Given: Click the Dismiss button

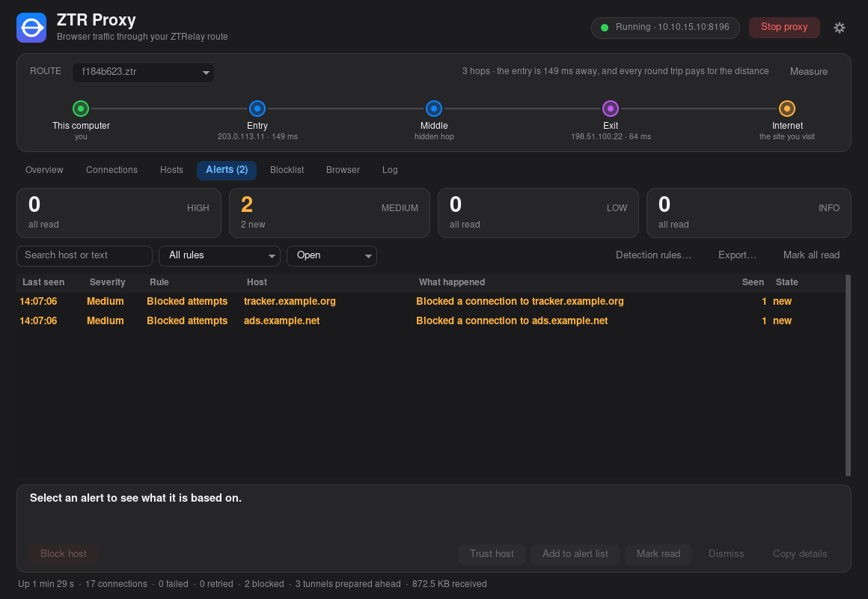Looking at the screenshot, I should [x=727, y=554].
